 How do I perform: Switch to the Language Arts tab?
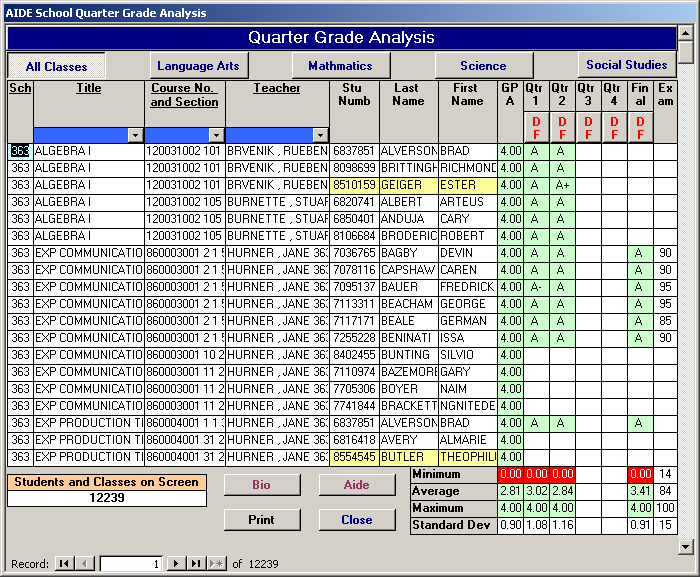[x=199, y=66]
